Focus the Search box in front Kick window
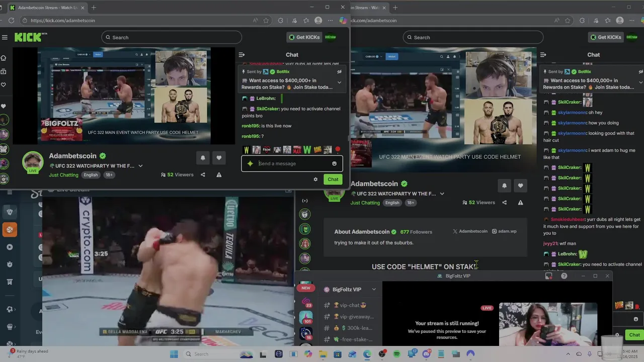644x362 pixels. (172, 37)
